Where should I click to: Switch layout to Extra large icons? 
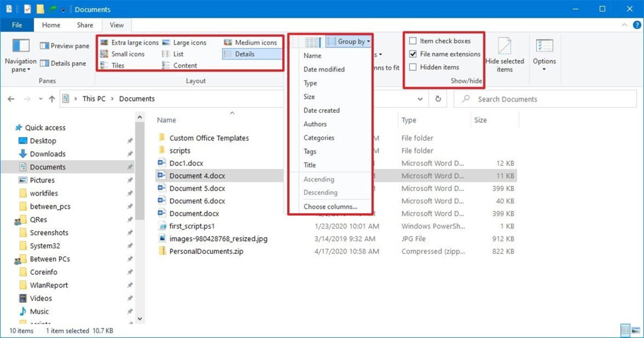point(129,43)
